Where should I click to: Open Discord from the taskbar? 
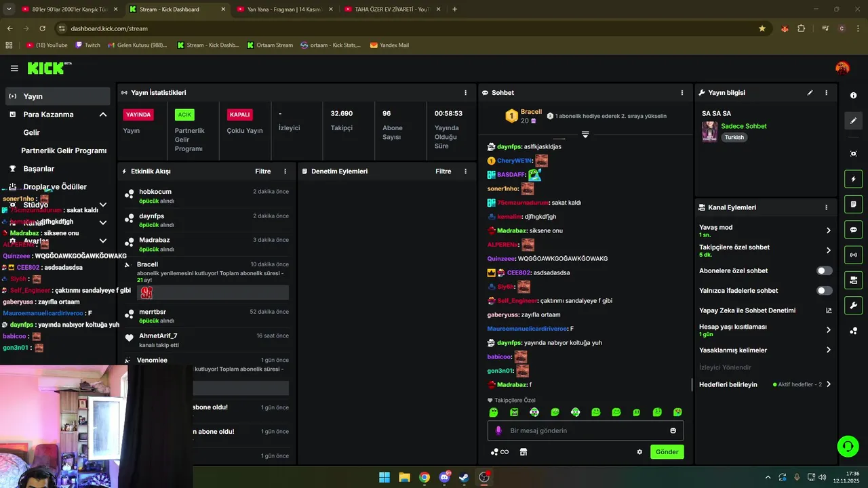(444, 477)
